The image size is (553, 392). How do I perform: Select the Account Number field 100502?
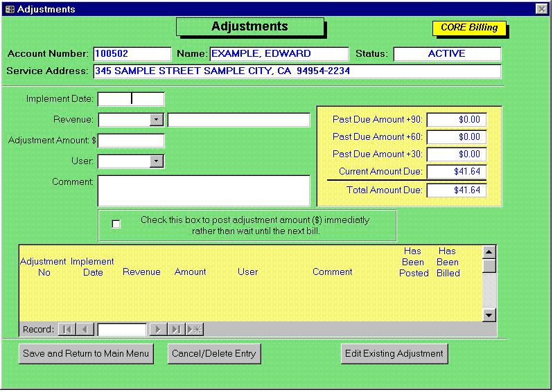(132, 54)
